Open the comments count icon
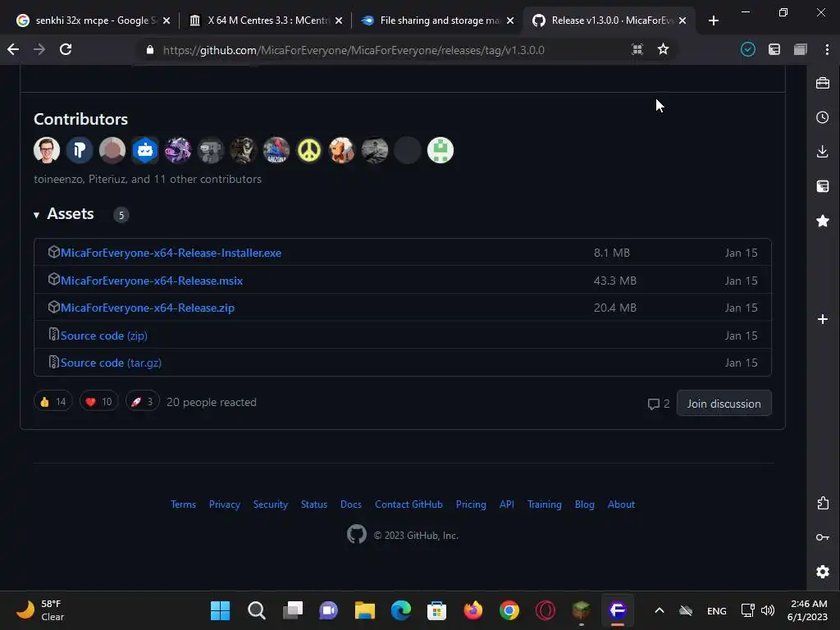Screen dimensions: 840x630 click(x=659, y=404)
